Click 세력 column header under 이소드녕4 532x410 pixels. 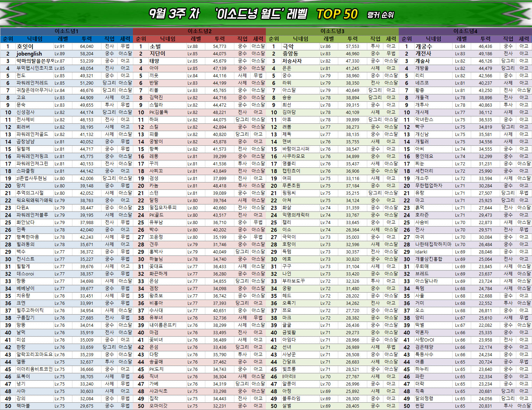tap(524, 39)
